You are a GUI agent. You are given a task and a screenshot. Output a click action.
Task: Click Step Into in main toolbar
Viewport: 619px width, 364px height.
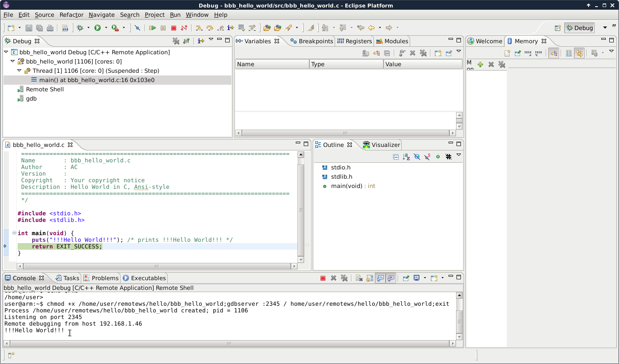[x=199, y=28]
